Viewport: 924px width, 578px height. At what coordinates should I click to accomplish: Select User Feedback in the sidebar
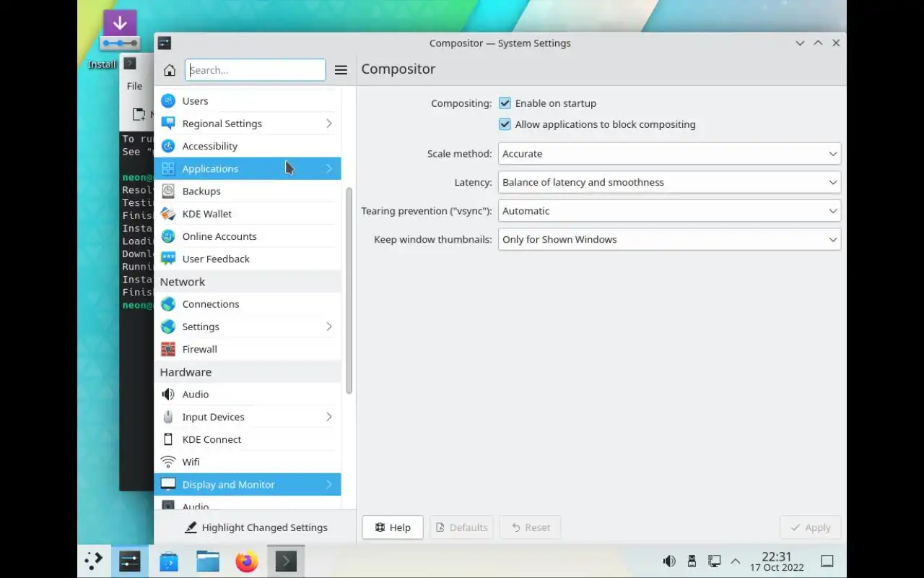pos(247,259)
